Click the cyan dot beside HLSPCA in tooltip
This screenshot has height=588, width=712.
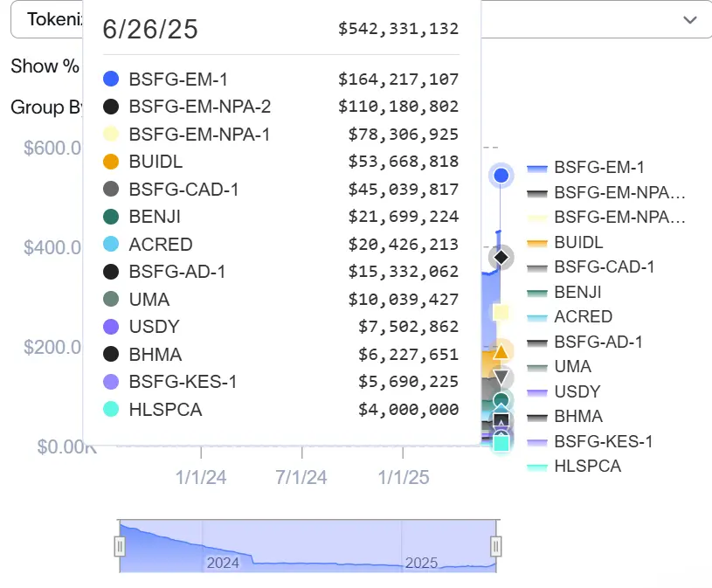111,409
